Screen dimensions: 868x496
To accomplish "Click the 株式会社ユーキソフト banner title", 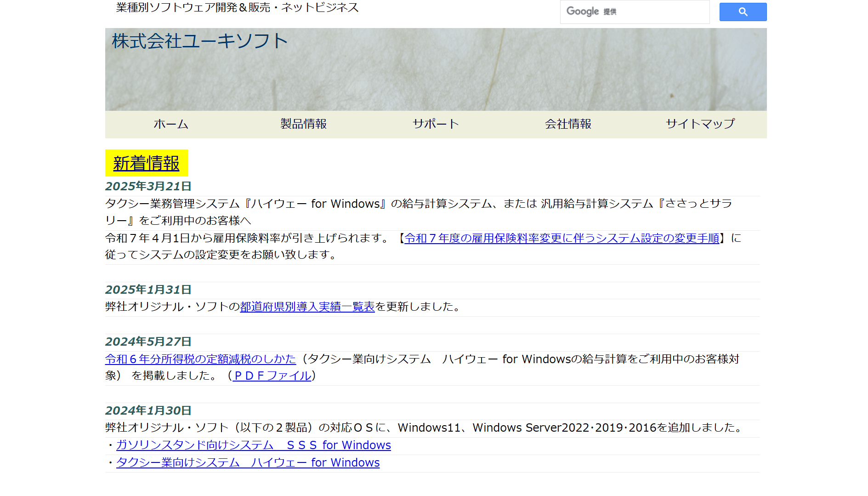I will tap(200, 41).
